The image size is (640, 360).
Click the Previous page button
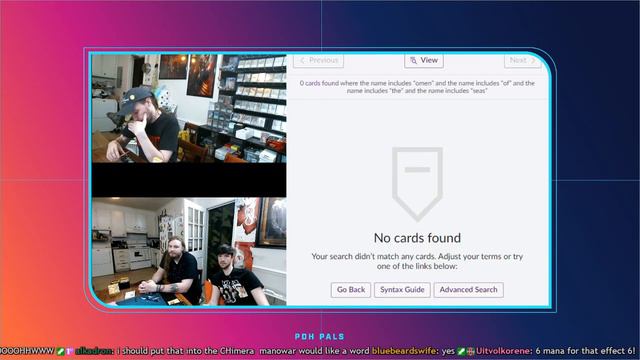pos(318,60)
